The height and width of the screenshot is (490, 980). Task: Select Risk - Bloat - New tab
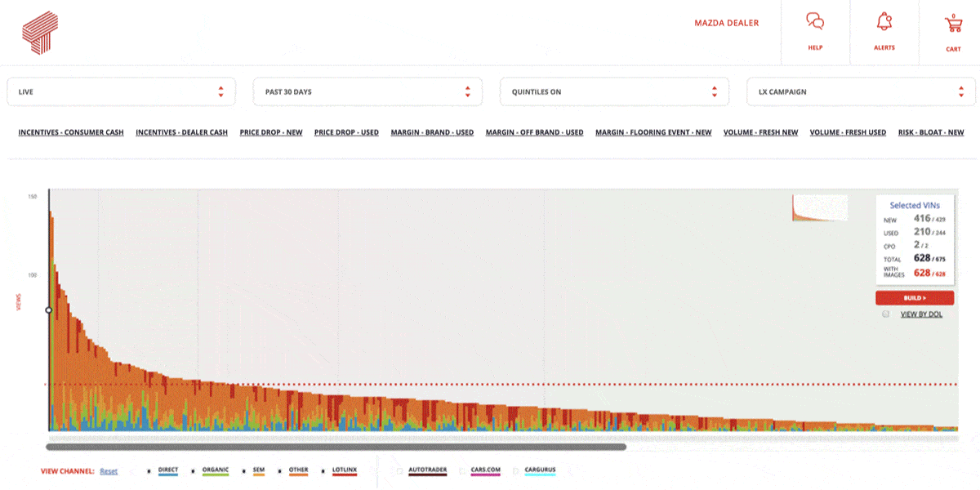click(931, 132)
